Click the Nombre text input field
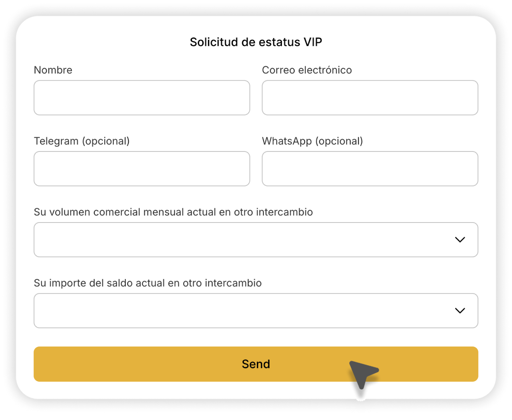 coord(142,98)
